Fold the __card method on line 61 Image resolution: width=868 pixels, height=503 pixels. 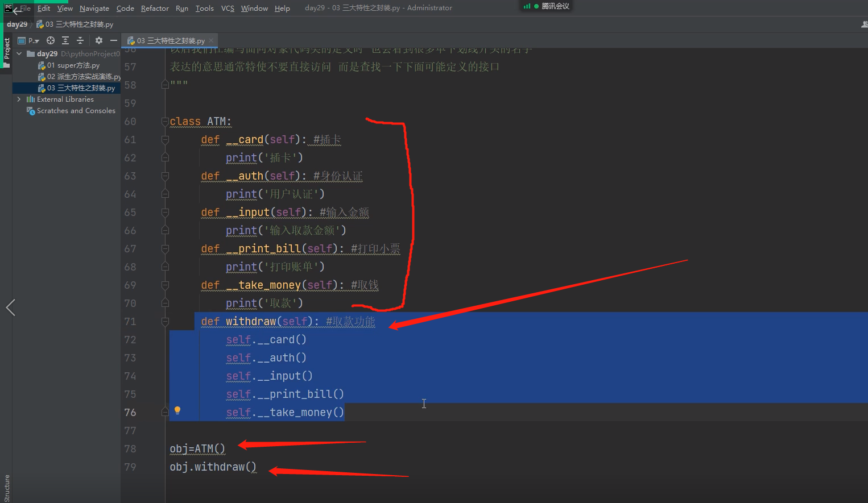click(x=165, y=140)
